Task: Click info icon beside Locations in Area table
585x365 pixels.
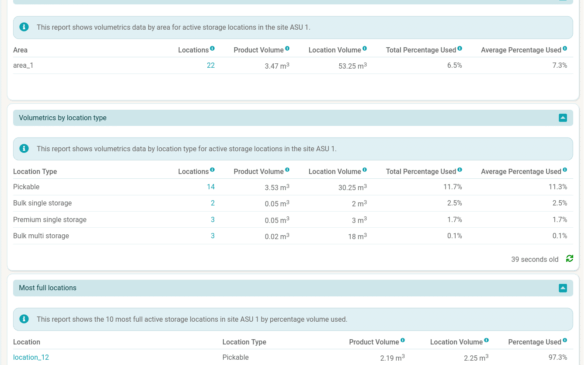Action: point(212,48)
